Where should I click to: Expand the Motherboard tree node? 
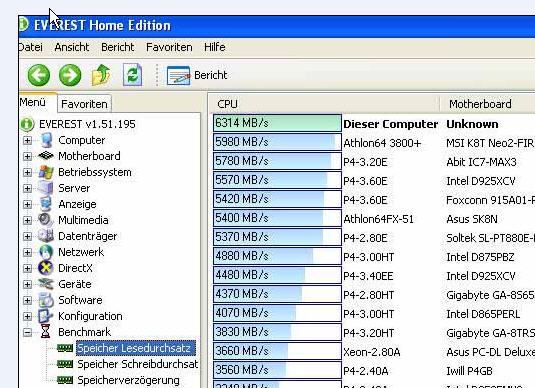(27, 156)
